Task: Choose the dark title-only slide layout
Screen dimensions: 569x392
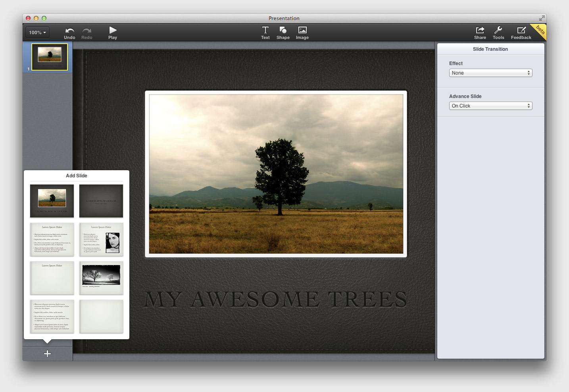Action: pos(101,201)
